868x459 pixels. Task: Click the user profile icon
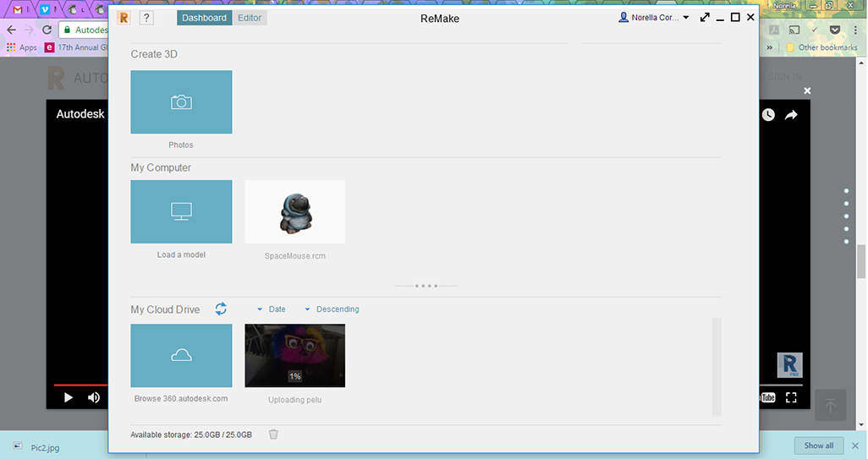click(x=624, y=18)
